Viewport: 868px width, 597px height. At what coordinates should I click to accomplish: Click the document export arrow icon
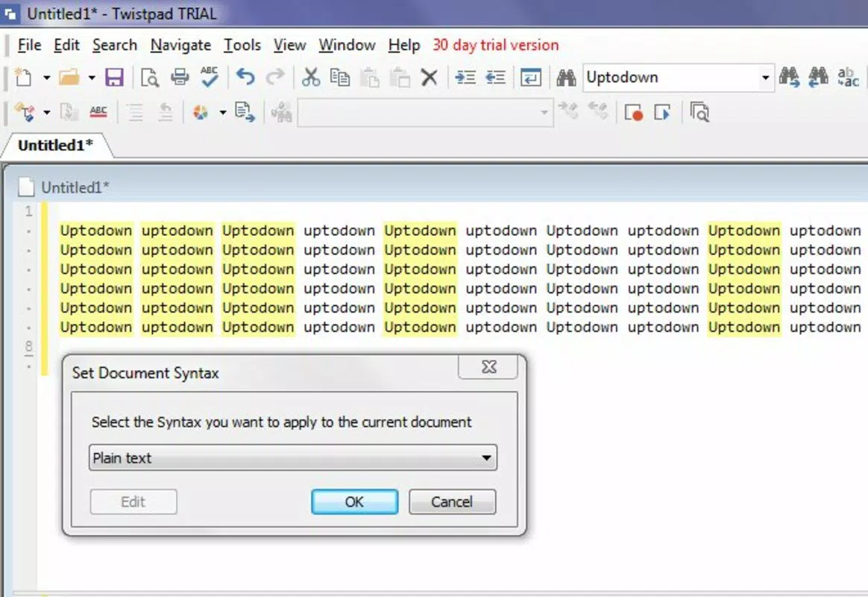245,113
